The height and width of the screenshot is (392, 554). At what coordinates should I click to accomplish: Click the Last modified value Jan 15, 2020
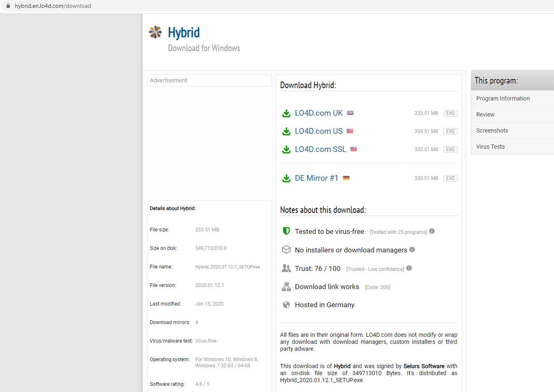click(x=209, y=304)
